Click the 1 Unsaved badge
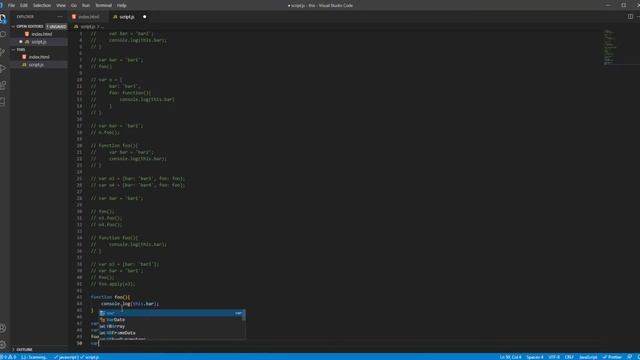640x360 pixels. 56,27
